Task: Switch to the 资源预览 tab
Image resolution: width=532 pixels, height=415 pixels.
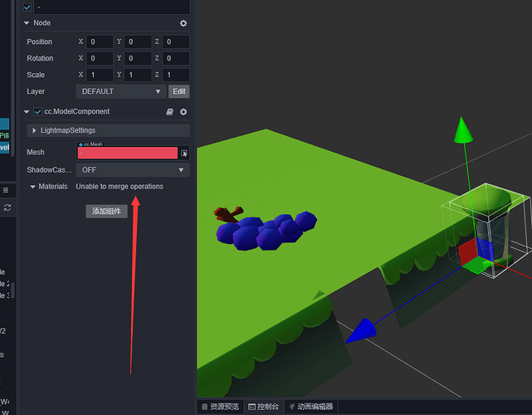Action: (221, 407)
